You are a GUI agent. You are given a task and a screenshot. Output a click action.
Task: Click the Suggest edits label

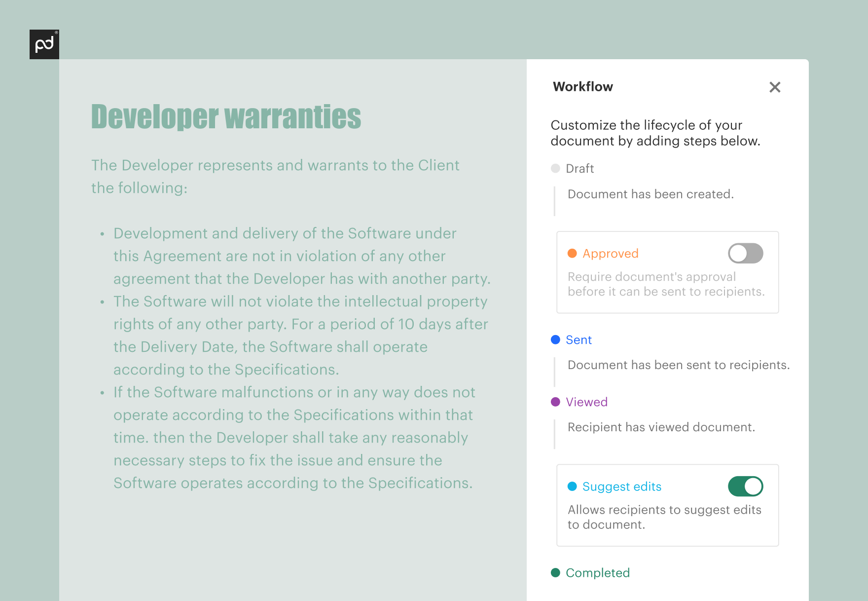click(x=622, y=487)
